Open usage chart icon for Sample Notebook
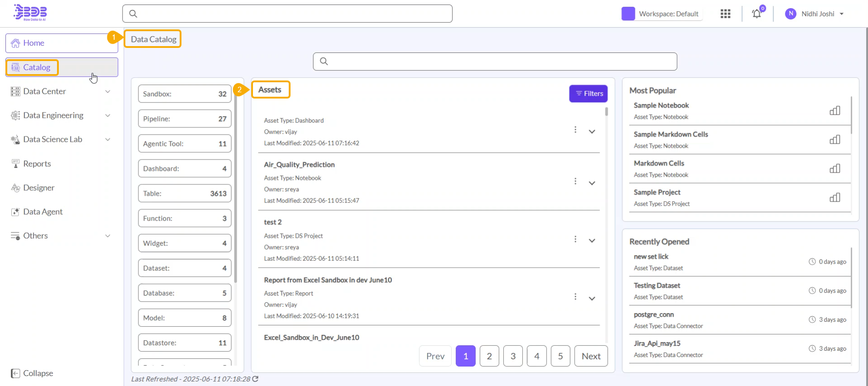 (x=835, y=111)
